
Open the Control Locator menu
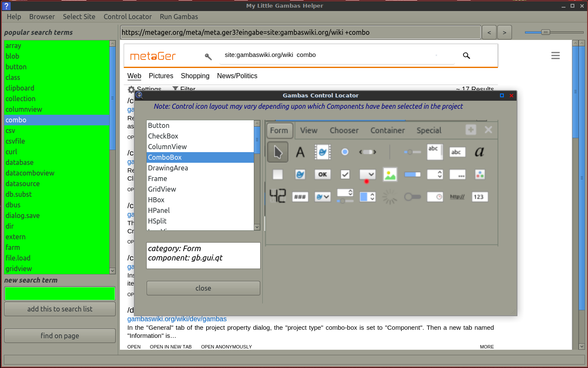(128, 17)
